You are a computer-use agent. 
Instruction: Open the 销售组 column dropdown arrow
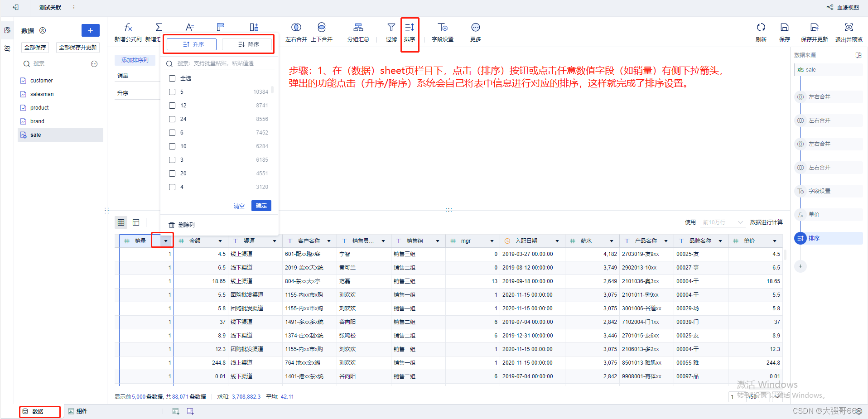click(438, 241)
